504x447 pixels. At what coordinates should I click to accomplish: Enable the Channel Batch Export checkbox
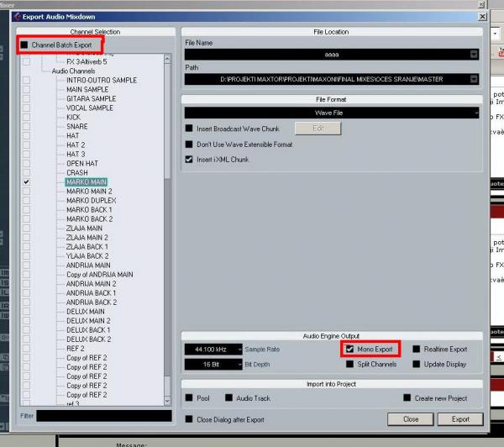coord(25,44)
